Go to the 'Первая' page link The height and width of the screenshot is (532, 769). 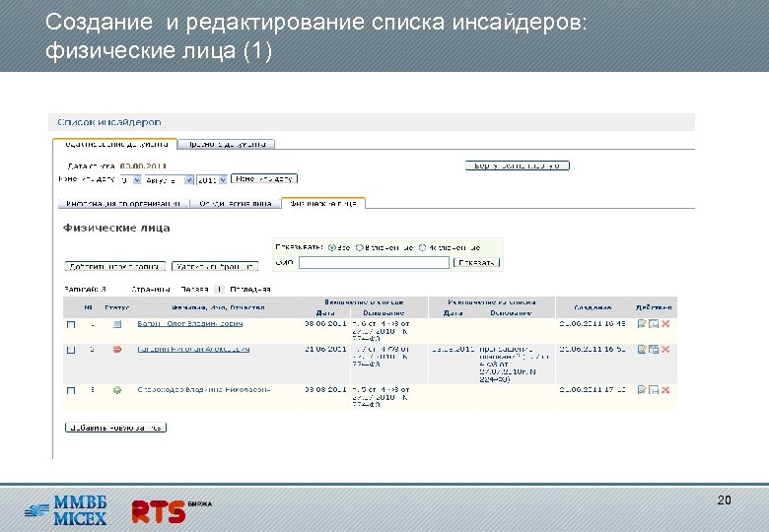click(194, 289)
